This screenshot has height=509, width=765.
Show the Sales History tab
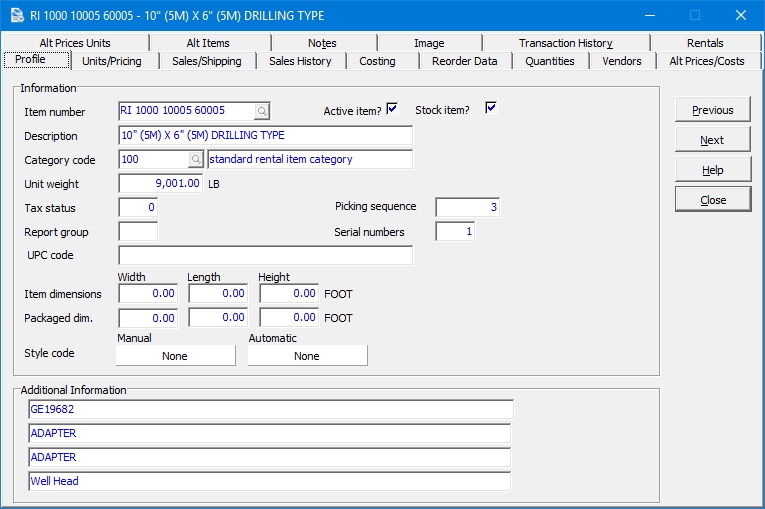click(x=300, y=61)
